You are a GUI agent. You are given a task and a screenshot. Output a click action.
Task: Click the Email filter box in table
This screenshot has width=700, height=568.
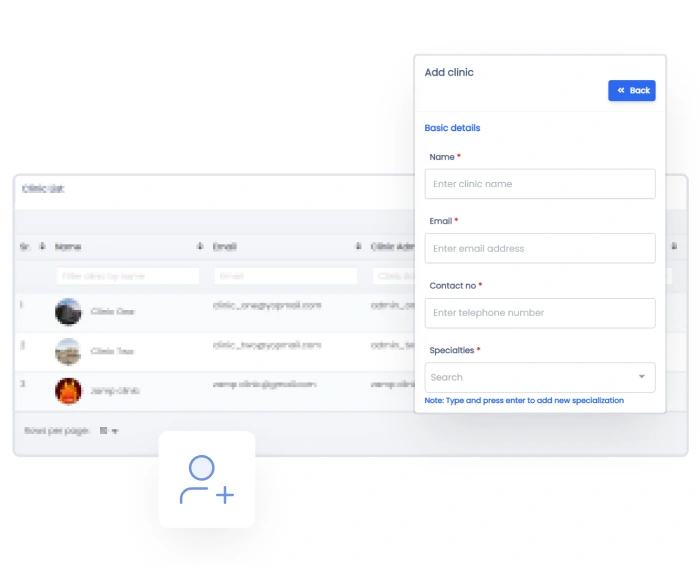285,276
